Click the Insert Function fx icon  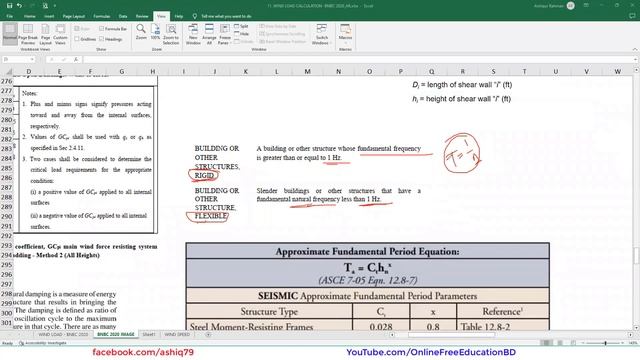(76, 60)
